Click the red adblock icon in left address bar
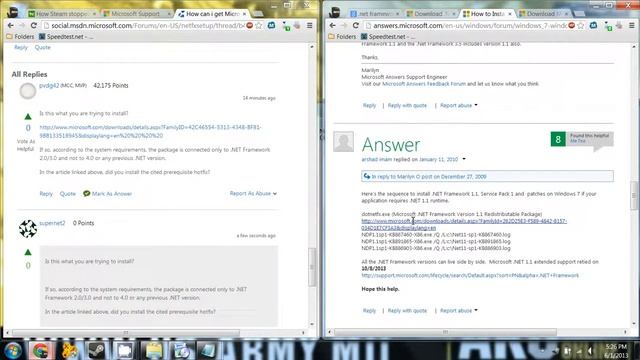 click(x=250, y=25)
